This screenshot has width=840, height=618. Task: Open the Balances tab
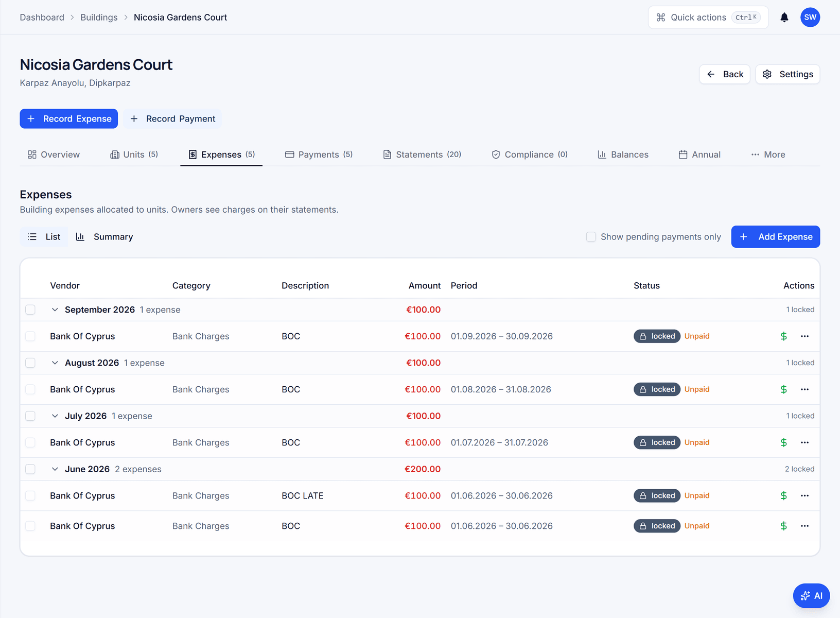tap(623, 154)
